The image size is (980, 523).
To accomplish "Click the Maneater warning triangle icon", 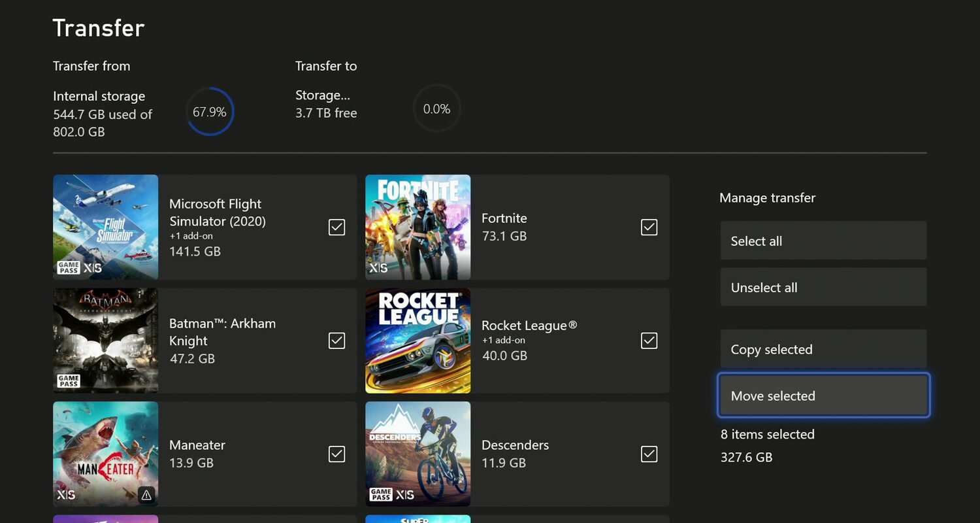I will pos(146,496).
